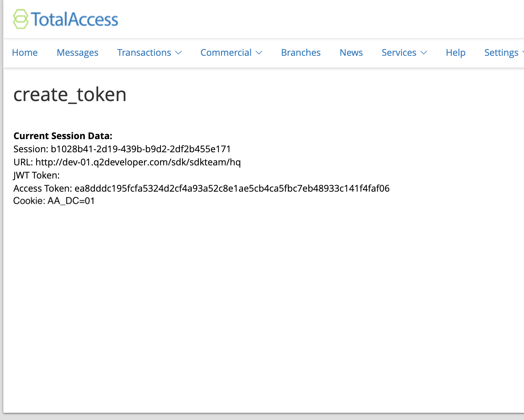Viewport: 524px width, 420px height.
Task: Open the Home page link
Action: click(25, 52)
